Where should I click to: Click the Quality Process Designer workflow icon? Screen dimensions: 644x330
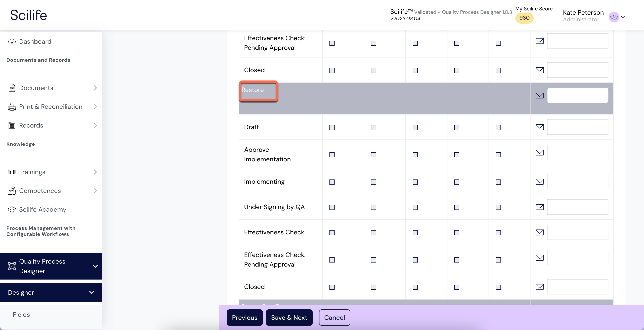[12, 266]
